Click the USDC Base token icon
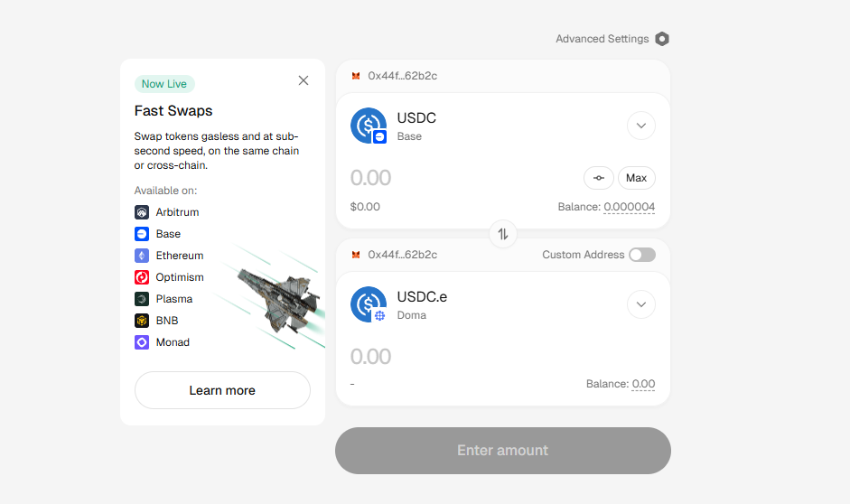Image resolution: width=850 pixels, height=504 pixels. point(369,126)
